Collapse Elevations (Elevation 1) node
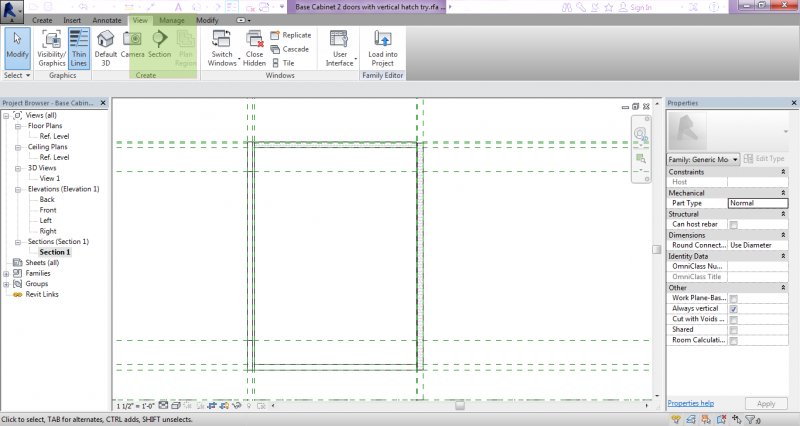 (18, 189)
